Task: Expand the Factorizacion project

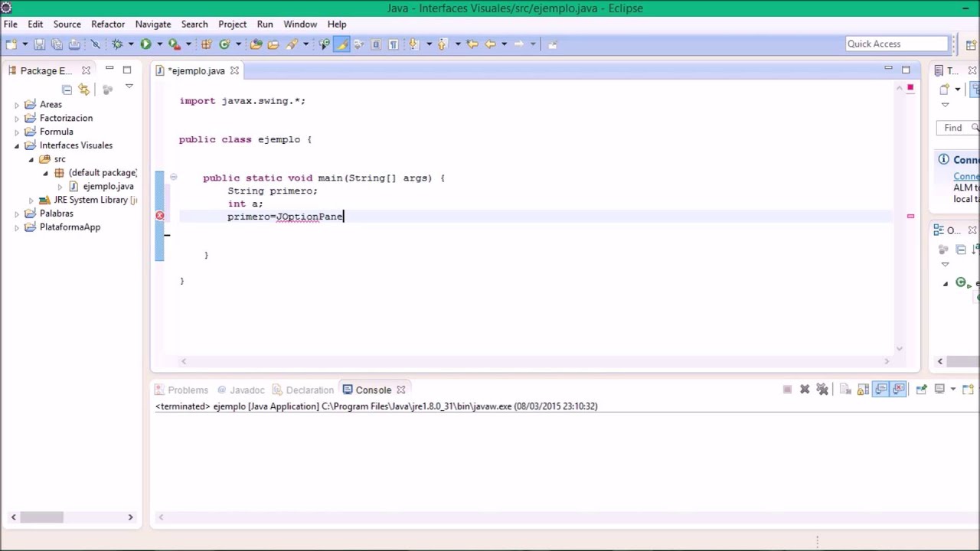Action: click(17, 119)
